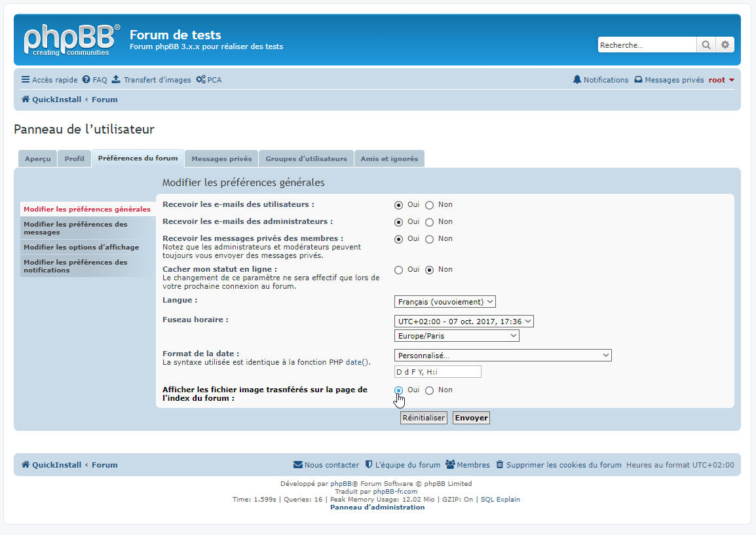The height and width of the screenshot is (535, 756).
Task: Click the Transfert d'images upload icon
Action: point(116,80)
